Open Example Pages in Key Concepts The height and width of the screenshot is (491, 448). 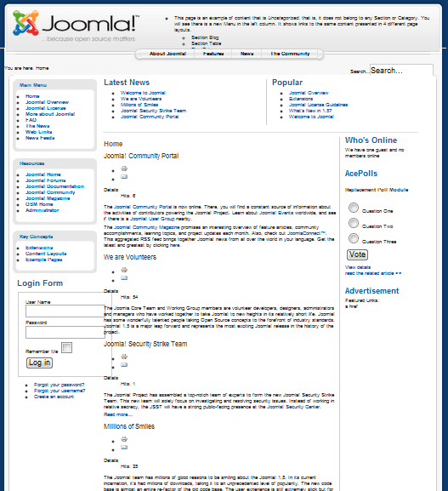click(x=44, y=260)
